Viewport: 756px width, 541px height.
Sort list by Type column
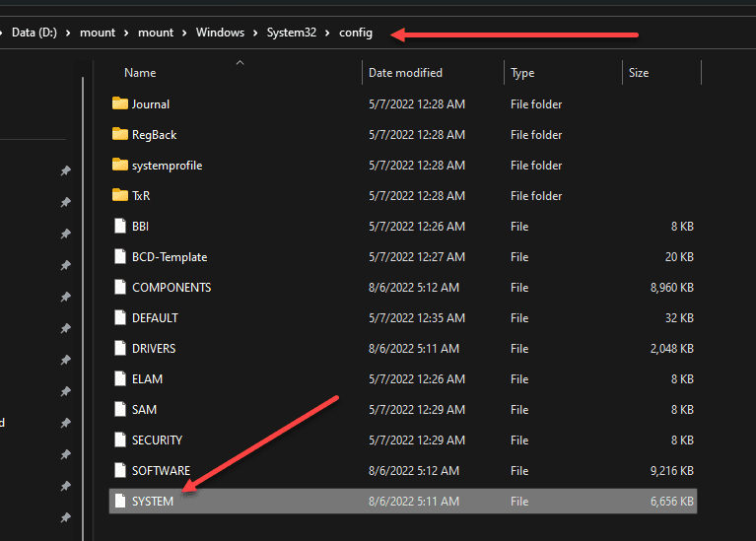pos(522,73)
